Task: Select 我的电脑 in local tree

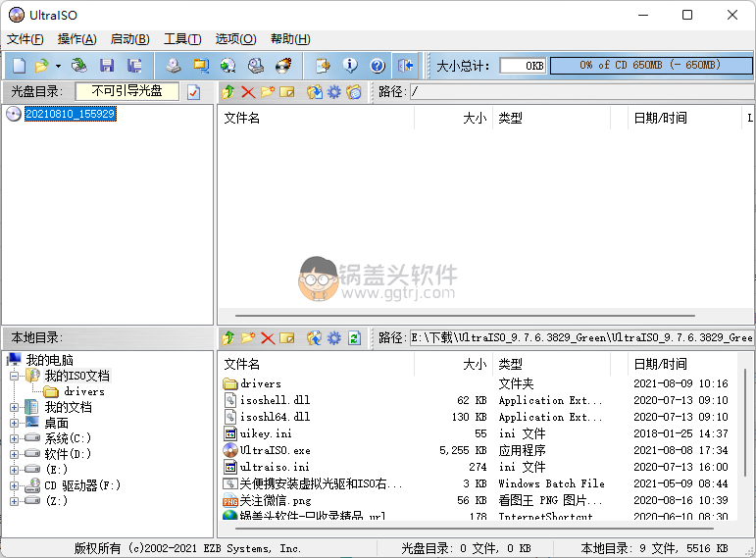Action: 50,360
